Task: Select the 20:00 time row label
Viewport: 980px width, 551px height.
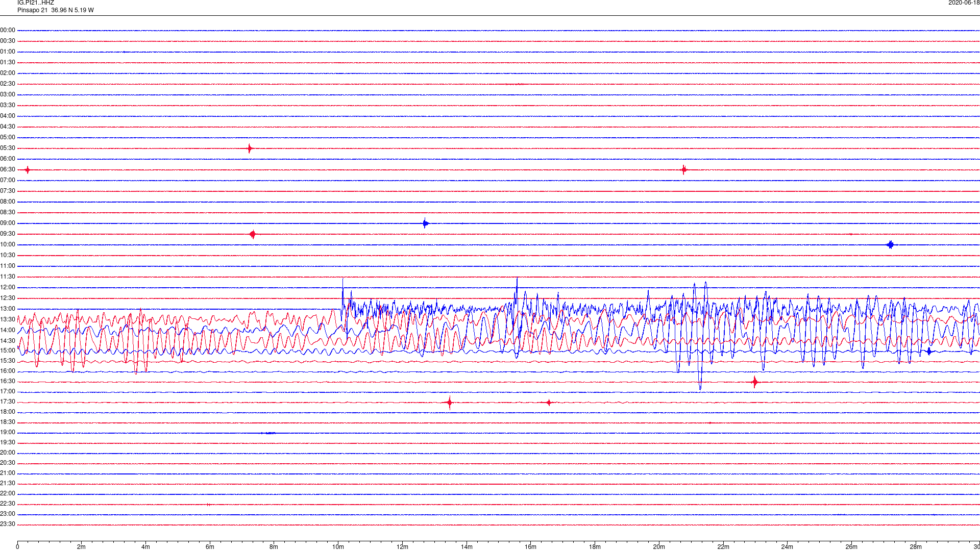Action: point(8,453)
